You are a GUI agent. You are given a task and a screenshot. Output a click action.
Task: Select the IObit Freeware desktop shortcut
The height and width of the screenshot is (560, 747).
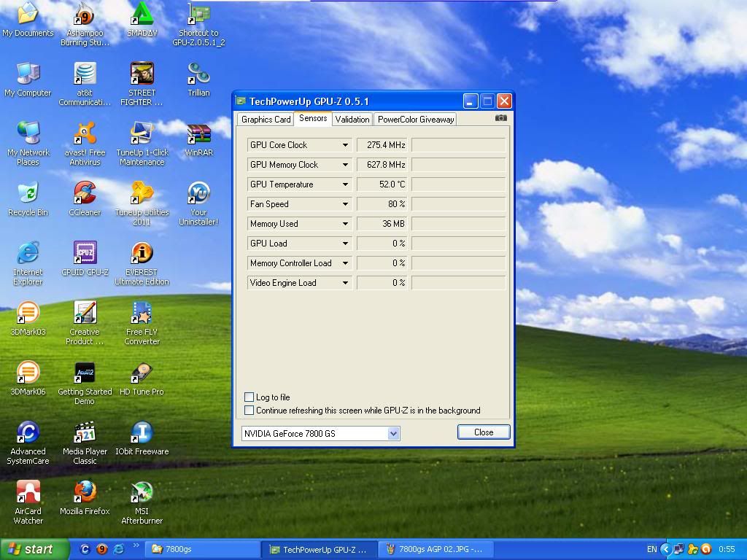pyautogui.click(x=142, y=439)
